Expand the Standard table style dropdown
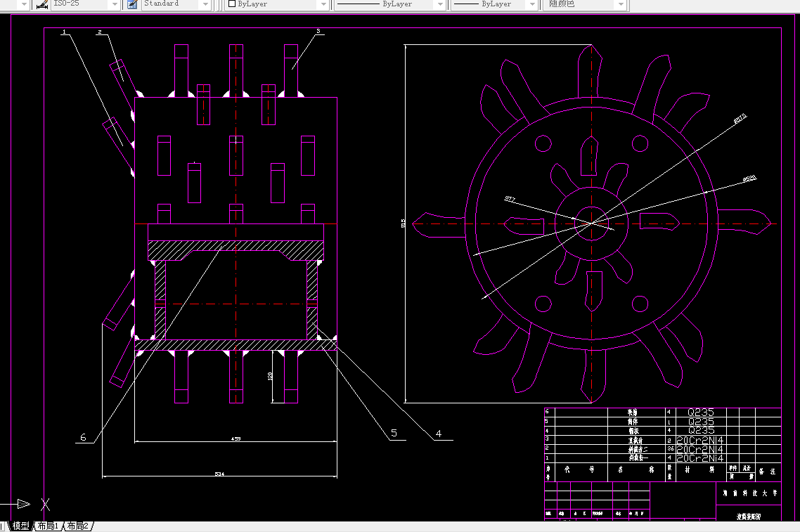 pyautogui.click(x=205, y=4)
